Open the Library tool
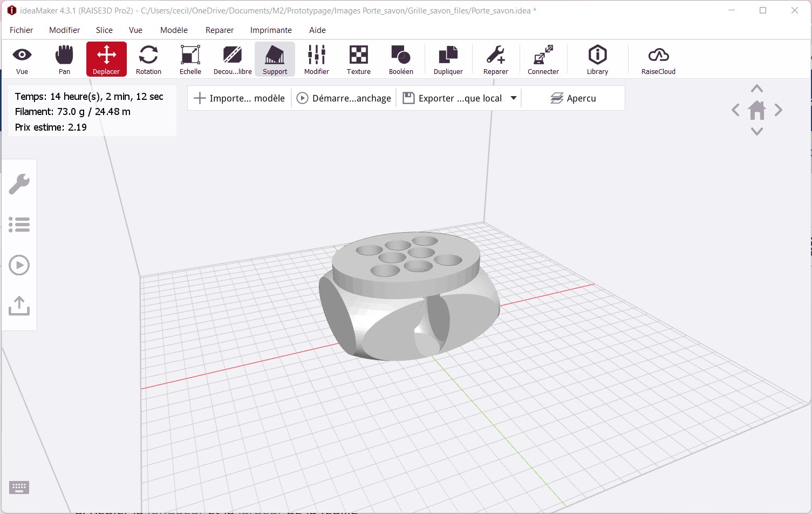Screen dimensions: 812x514 pyautogui.click(x=597, y=59)
